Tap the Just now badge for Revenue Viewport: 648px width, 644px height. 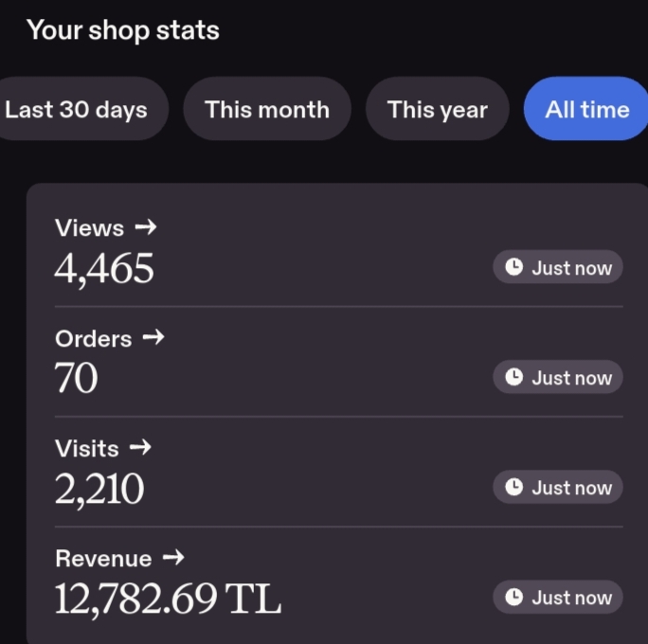click(558, 597)
